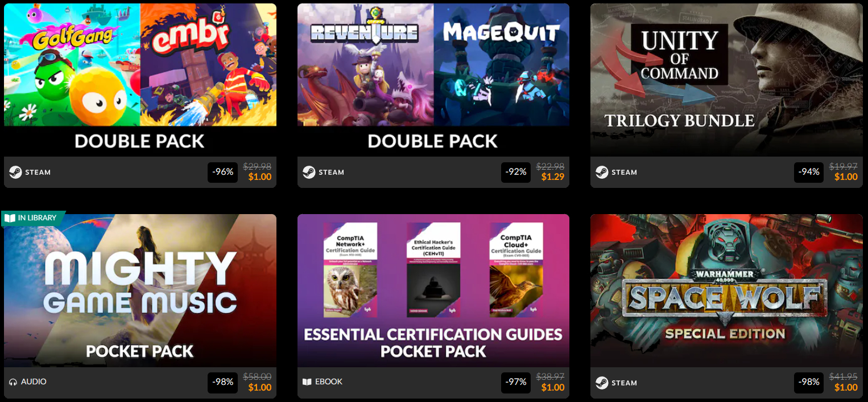Click the -94% discount badge
This screenshot has height=402, width=868.
(809, 172)
